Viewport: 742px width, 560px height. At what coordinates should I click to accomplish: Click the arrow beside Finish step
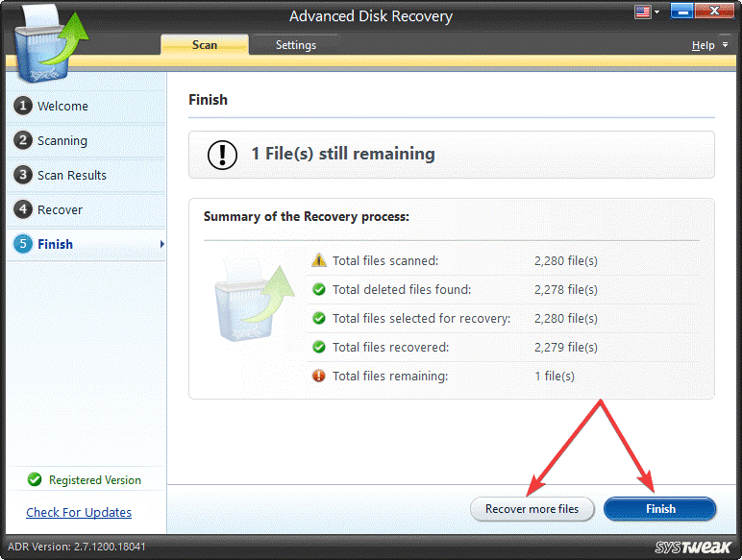(161, 244)
